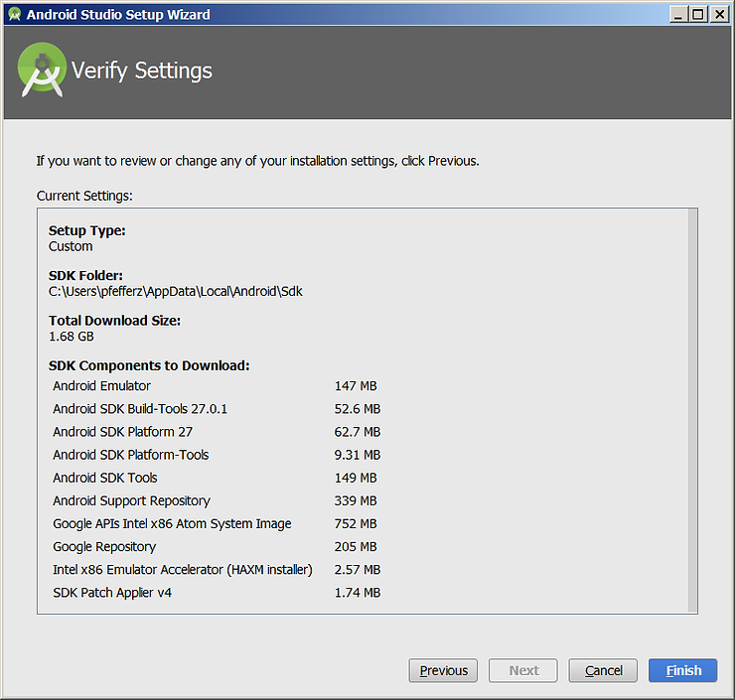Go back with the Previous button

(x=443, y=670)
